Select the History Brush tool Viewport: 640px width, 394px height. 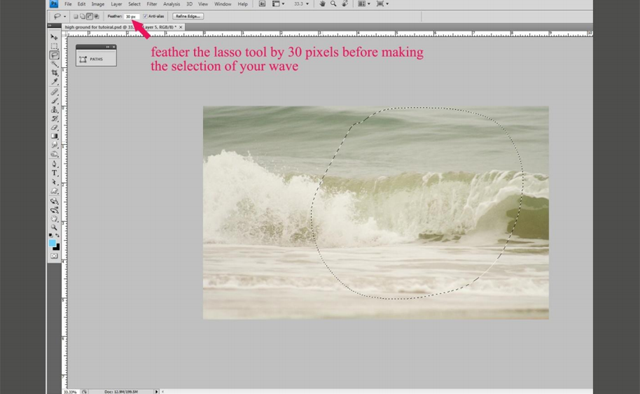(54, 119)
